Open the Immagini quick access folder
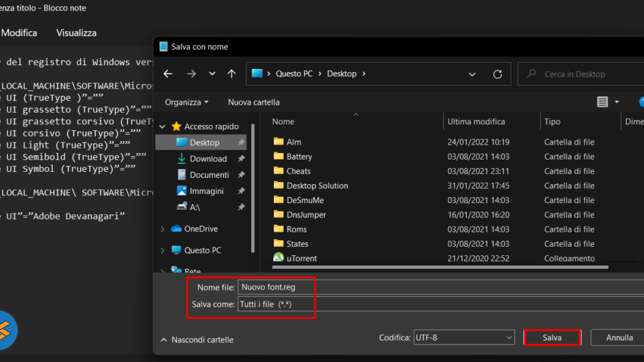 coord(206,191)
